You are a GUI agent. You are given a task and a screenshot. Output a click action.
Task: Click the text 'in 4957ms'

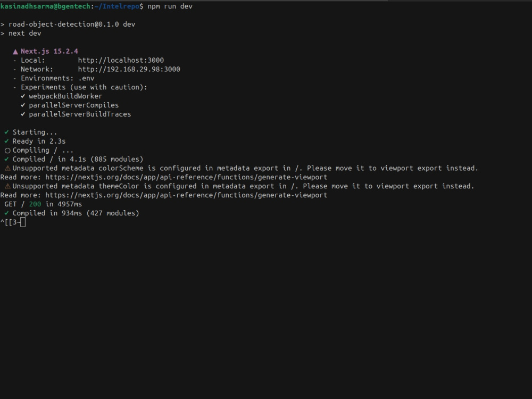point(64,204)
